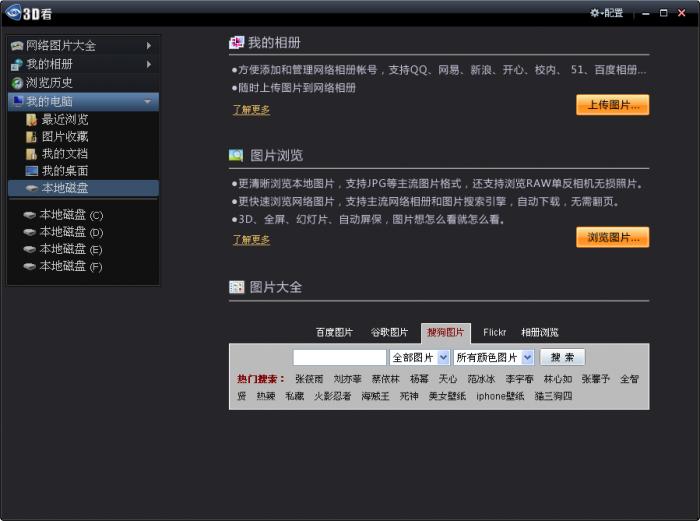Select the 我的文档 folder icon
The width and height of the screenshot is (700, 521).
tap(31, 154)
